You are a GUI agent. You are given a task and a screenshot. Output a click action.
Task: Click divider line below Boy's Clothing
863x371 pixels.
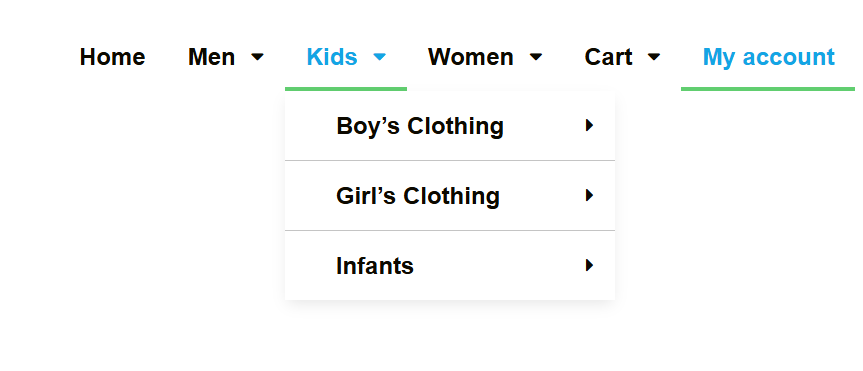(450, 161)
